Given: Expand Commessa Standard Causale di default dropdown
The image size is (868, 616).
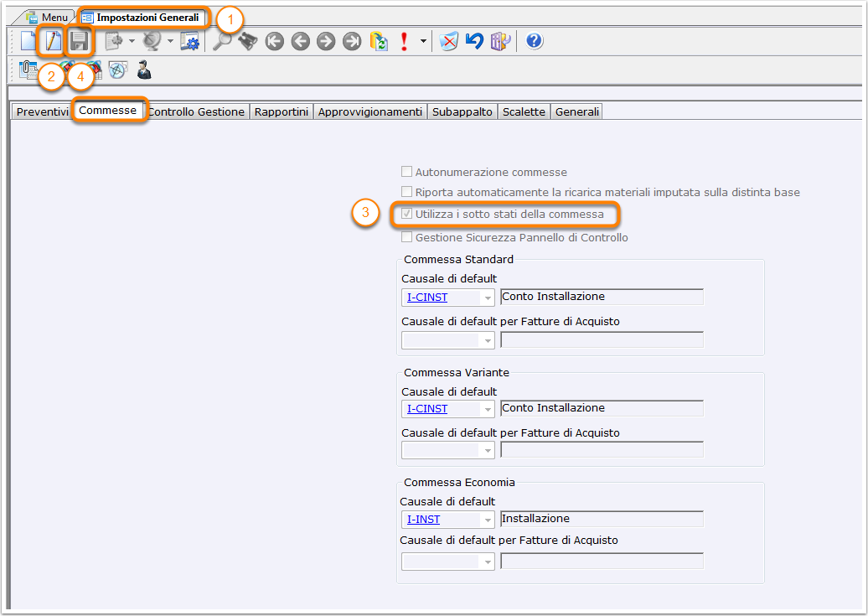Looking at the screenshot, I should pos(487,298).
